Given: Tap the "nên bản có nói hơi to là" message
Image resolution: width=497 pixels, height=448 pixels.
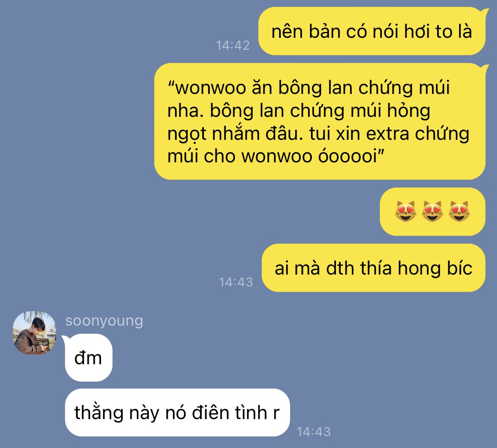Looking at the screenshot, I should pos(372,31).
